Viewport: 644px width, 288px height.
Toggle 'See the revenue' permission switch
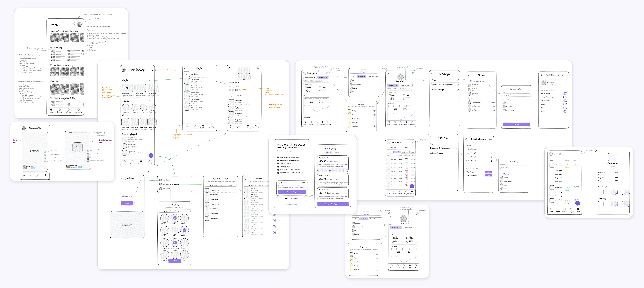click(x=565, y=93)
